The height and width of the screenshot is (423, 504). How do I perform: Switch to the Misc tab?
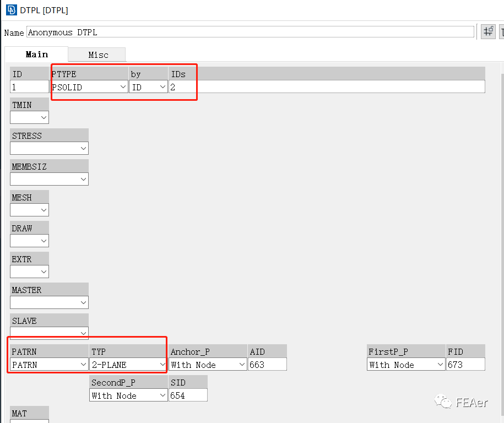click(96, 54)
